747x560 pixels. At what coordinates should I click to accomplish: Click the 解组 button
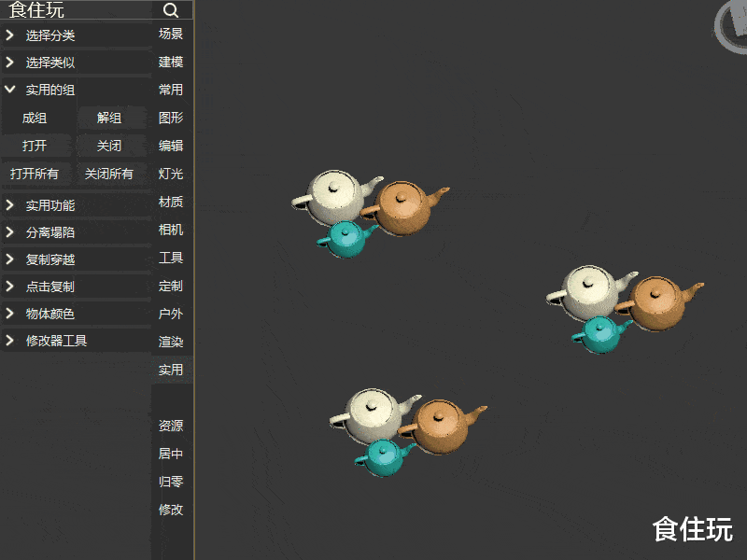coord(109,119)
